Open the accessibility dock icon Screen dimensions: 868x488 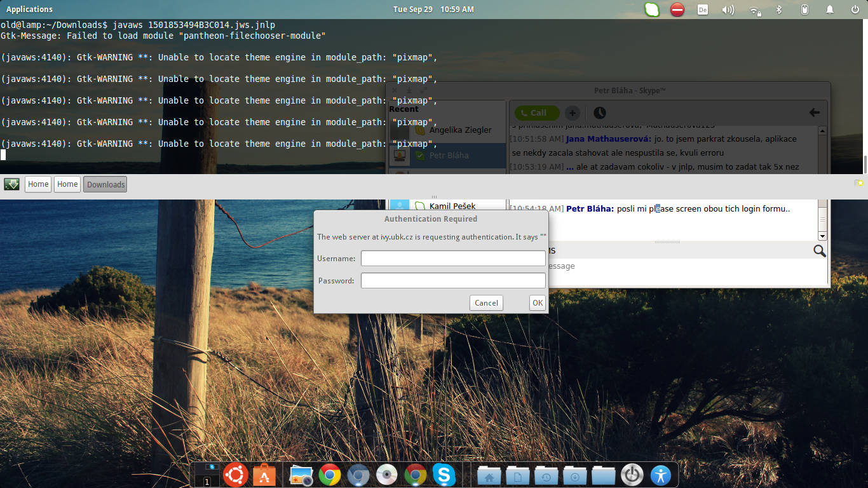[661, 475]
